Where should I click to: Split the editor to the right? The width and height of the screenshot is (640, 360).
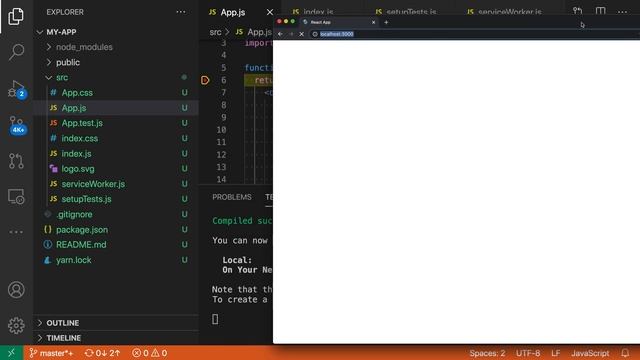coord(600,11)
